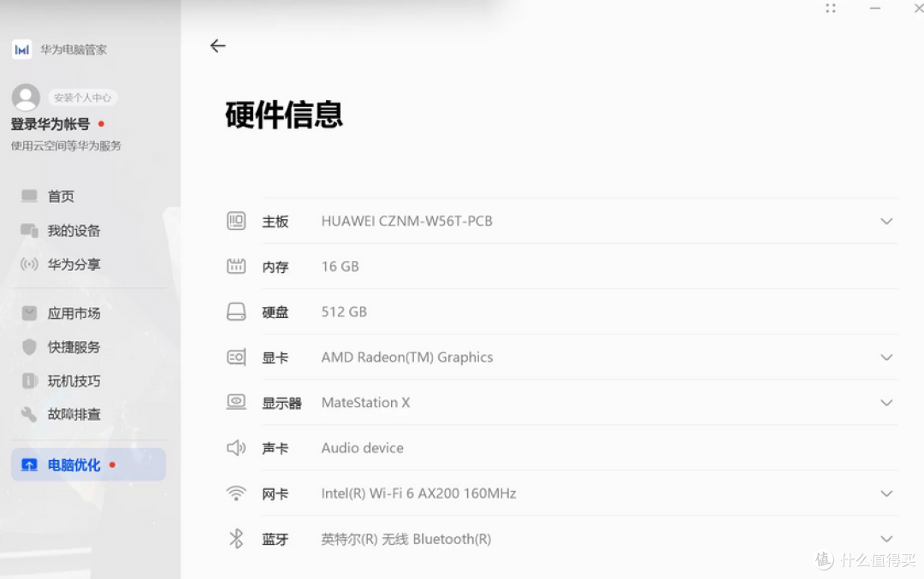
Task: Click the 内存 label
Action: (x=275, y=267)
